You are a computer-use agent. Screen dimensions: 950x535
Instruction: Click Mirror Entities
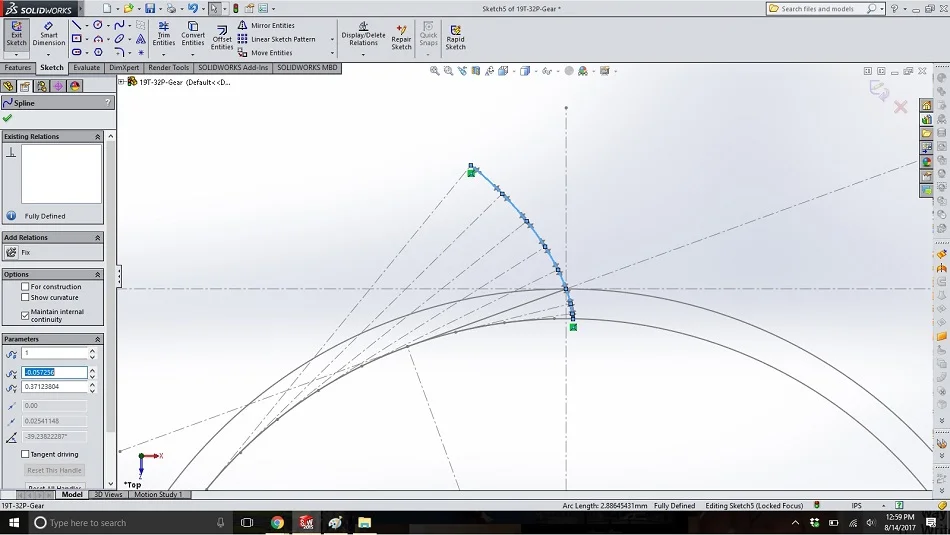265,25
